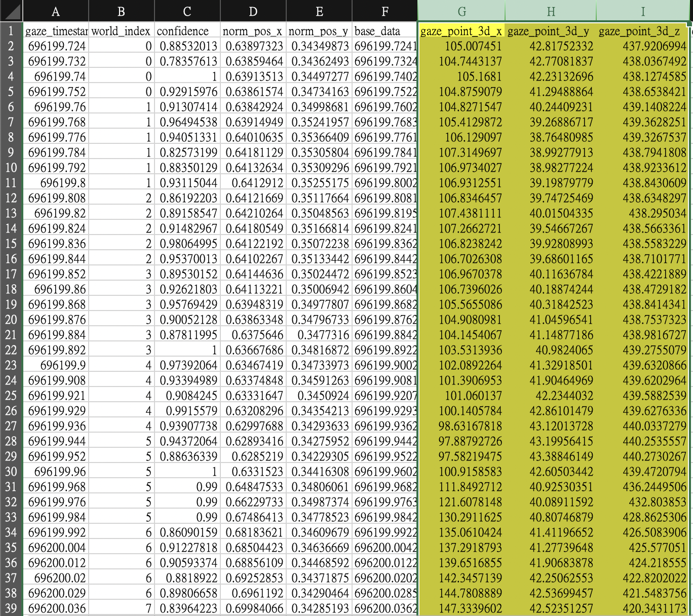Viewport: 693px width, 616px height.
Task: Select cell with value 105.007451
Action: pyautogui.click(x=461, y=46)
